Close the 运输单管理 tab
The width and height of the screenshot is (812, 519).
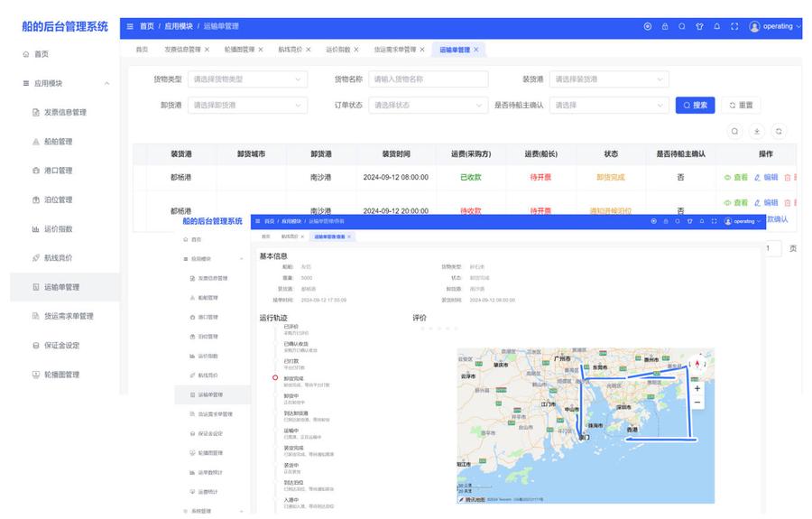[476, 50]
